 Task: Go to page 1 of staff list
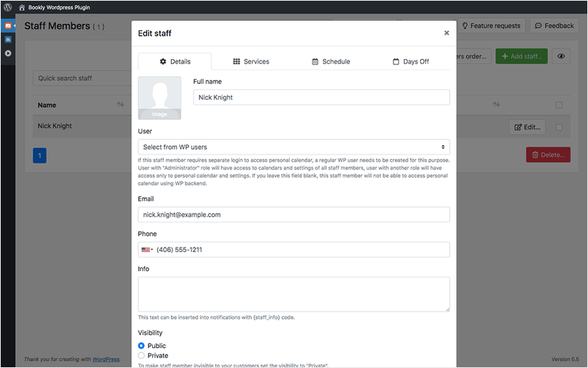(40, 155)
